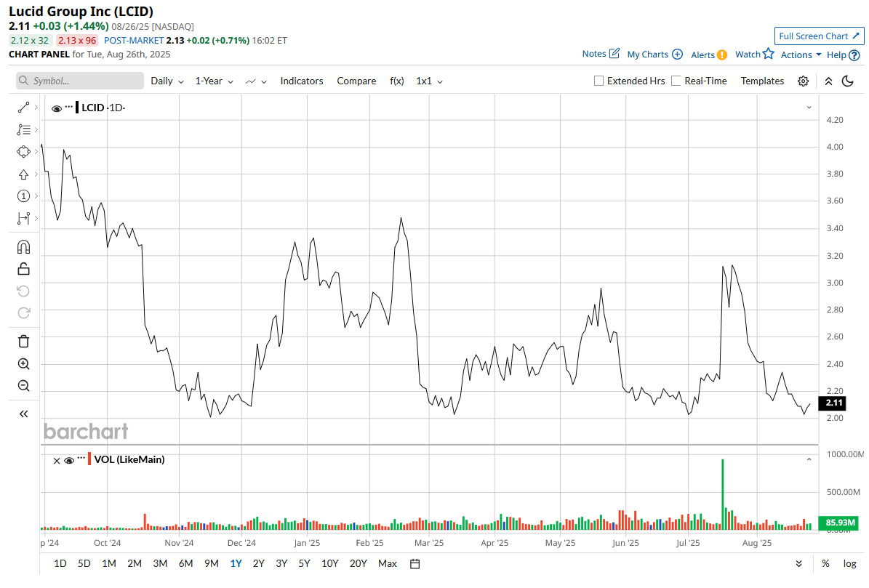Click the Watch link
869x588 pixels.
coord(748,55)
